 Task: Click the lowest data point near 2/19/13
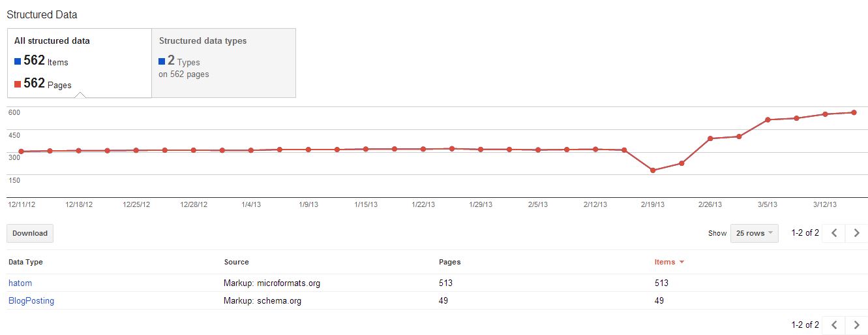[653, 170]
